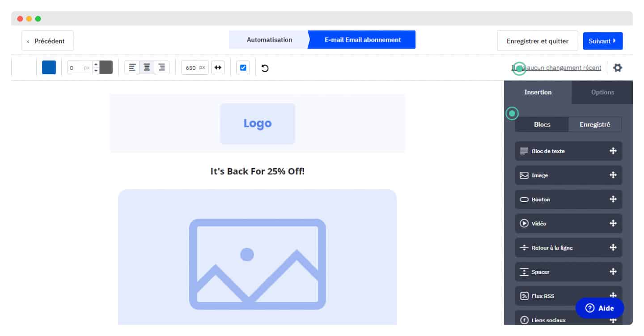644x336 pixels.
Task: Click the large image placeholder
Action: click(x=258, y=257)
